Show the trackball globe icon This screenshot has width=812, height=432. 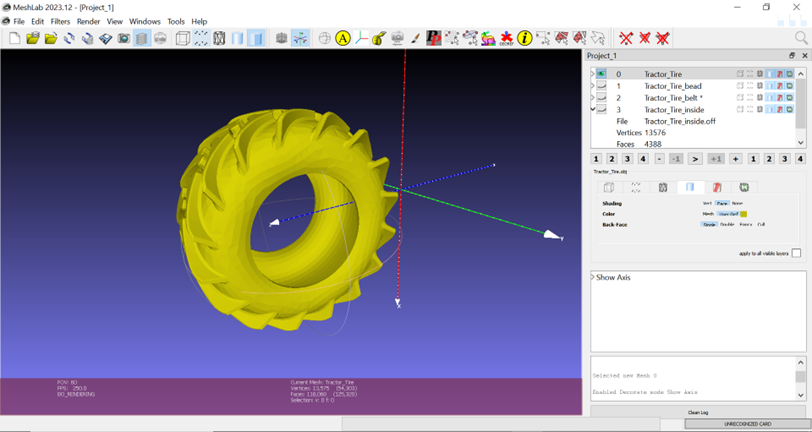coord(324,38)
